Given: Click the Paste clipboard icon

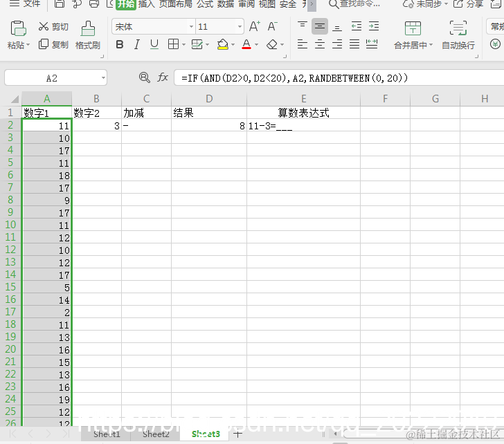Looking at the screenshot, I should click(18, 28).
